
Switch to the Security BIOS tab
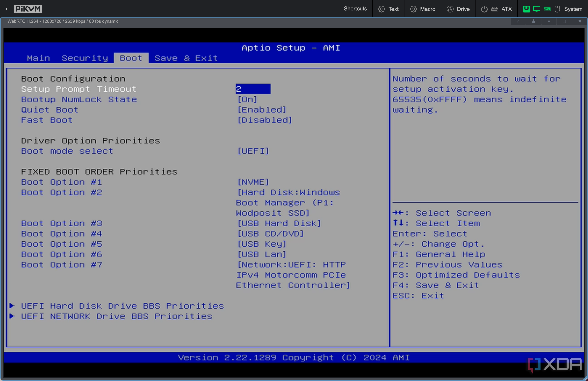[x=85, y=58]
